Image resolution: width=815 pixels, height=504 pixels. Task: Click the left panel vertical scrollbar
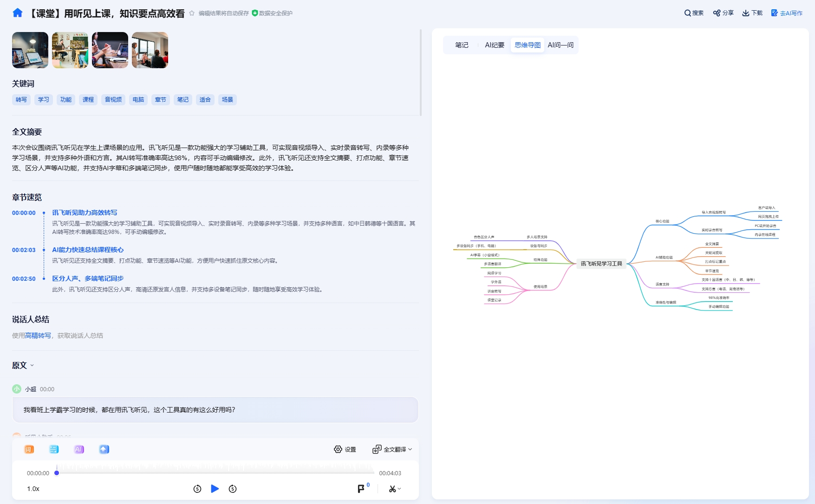tap(421, 72)
